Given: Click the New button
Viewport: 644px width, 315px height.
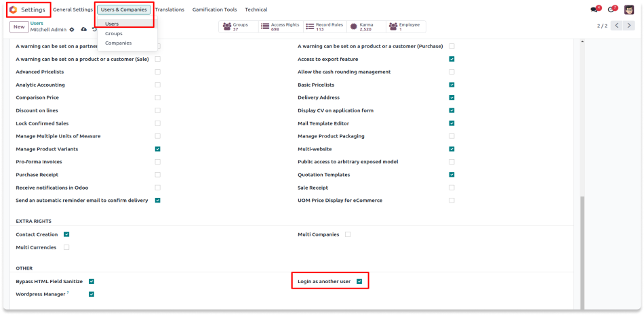Looking at the screenshot, I should (19, 27).
